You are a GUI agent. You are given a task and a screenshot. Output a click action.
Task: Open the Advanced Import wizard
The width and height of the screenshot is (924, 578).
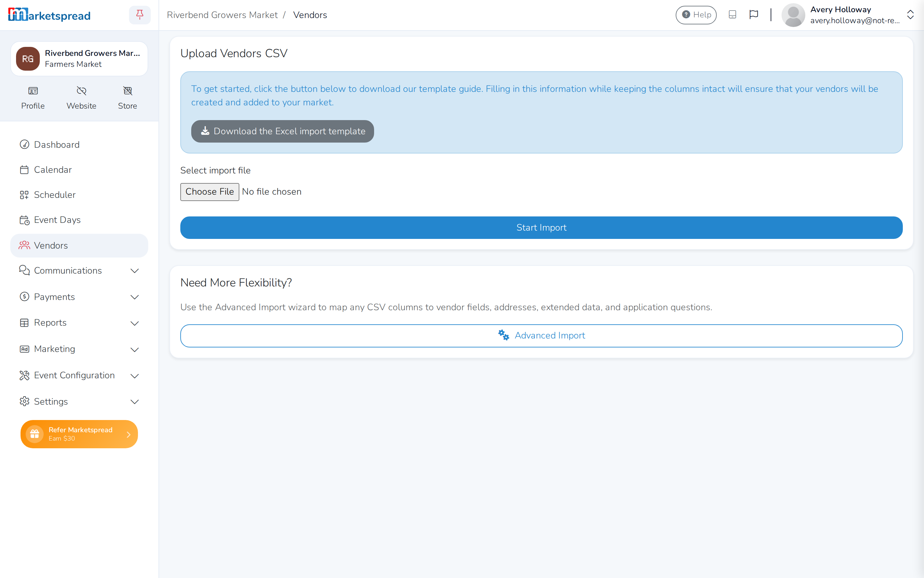542,336
